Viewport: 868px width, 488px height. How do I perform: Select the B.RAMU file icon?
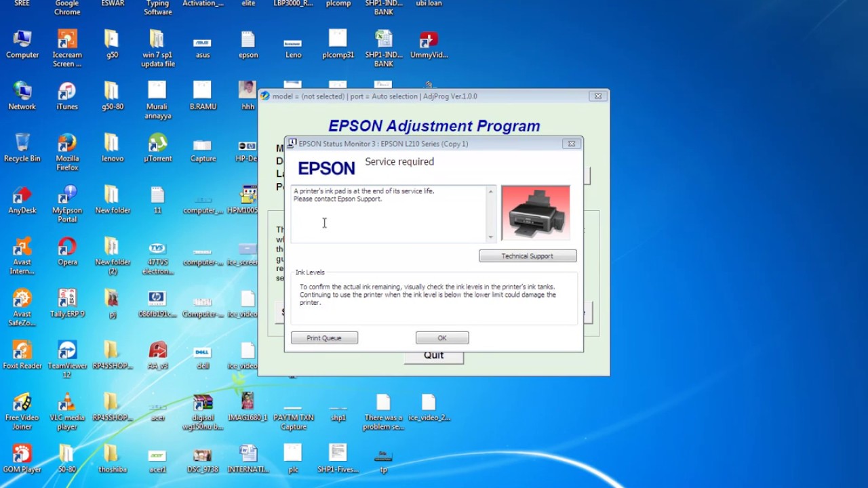[202, 96]
